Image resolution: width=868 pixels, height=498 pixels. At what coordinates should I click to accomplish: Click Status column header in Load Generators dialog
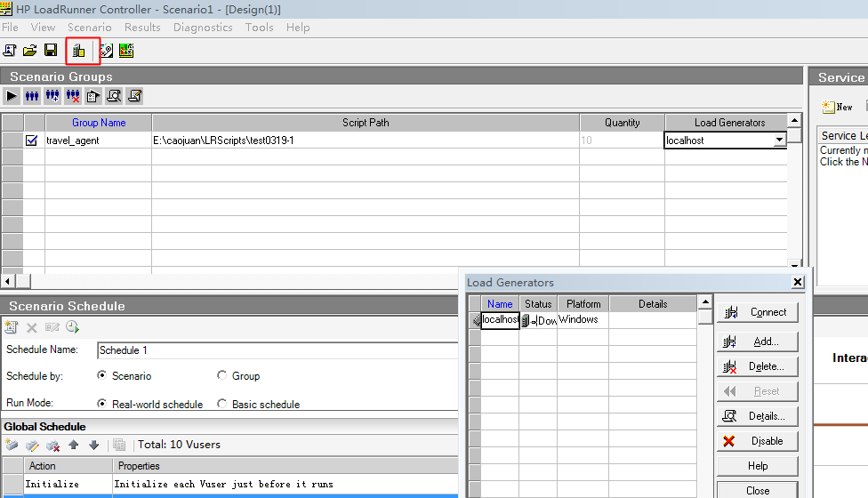[x=538, y=304]
